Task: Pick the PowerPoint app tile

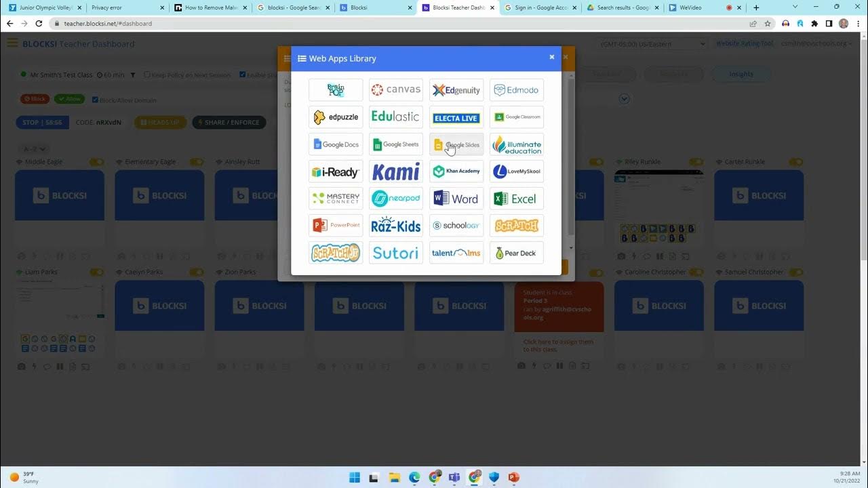Action: [336, 226]
